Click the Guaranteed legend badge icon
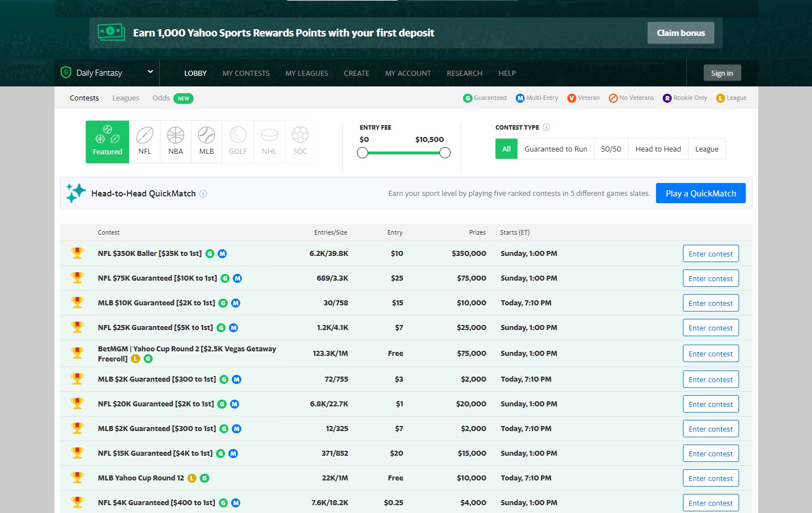Viewport: 812px width, 513px height. click(467, 98)
